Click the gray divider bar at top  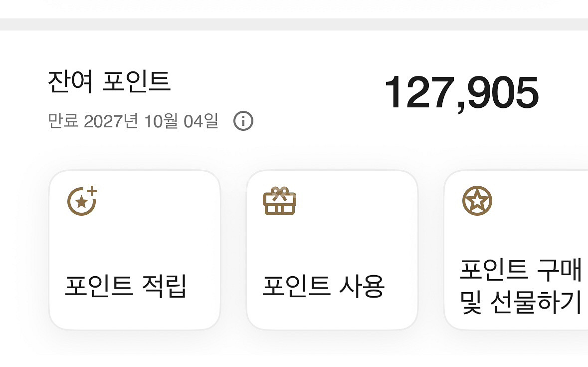click(x=294, y=24)
